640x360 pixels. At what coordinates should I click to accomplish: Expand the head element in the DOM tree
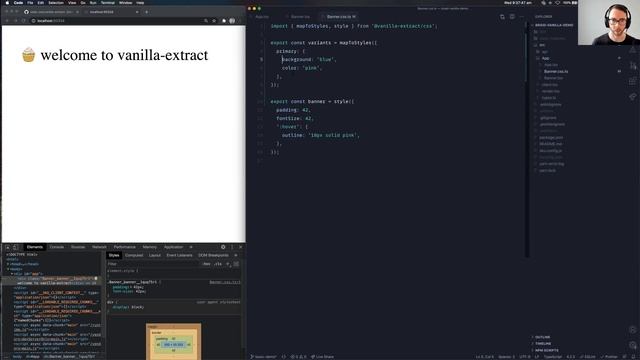coord(8,264)
